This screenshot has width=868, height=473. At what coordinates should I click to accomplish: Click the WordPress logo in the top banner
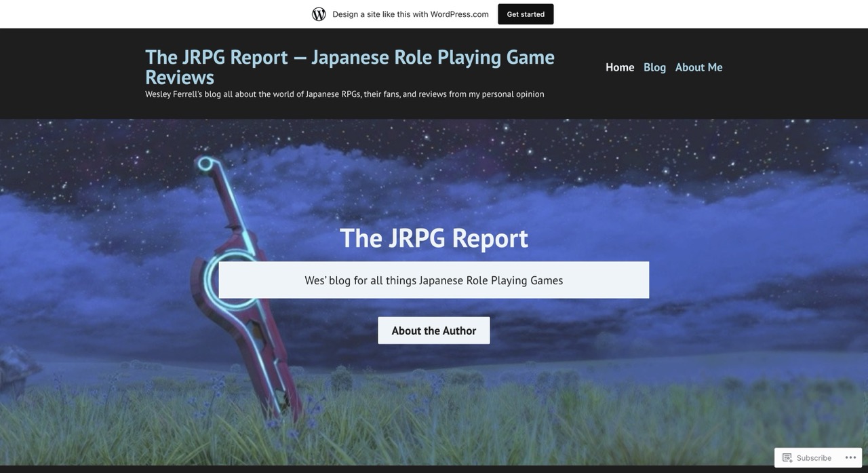pyautogui.click(x=319, y=13)
